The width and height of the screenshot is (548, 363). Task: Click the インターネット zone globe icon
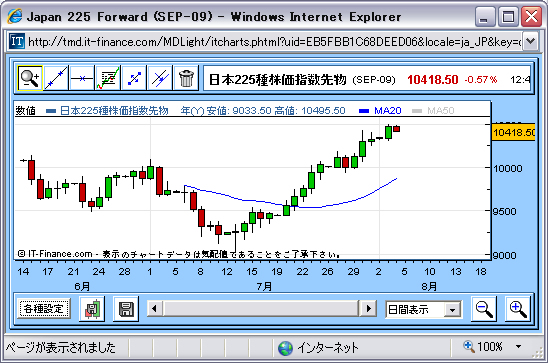click(x=285, y=348)
